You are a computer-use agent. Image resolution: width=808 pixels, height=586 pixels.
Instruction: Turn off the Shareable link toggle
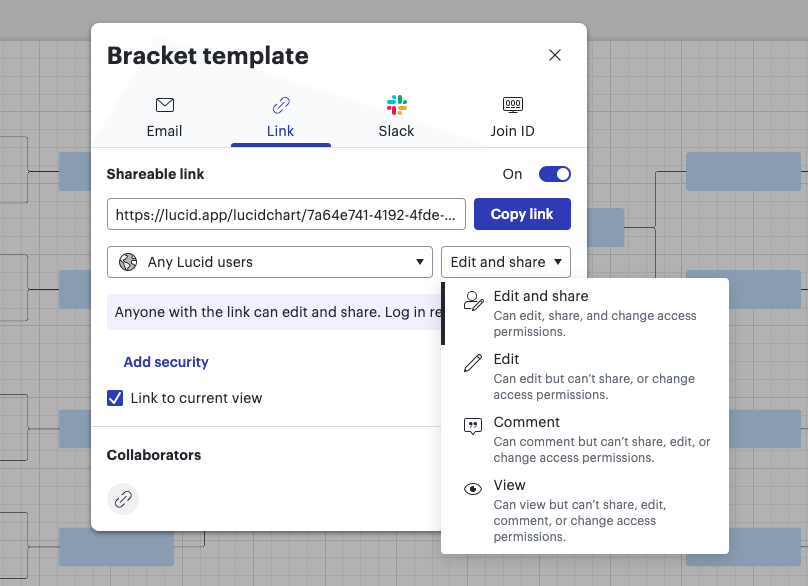tap(555, 174)
